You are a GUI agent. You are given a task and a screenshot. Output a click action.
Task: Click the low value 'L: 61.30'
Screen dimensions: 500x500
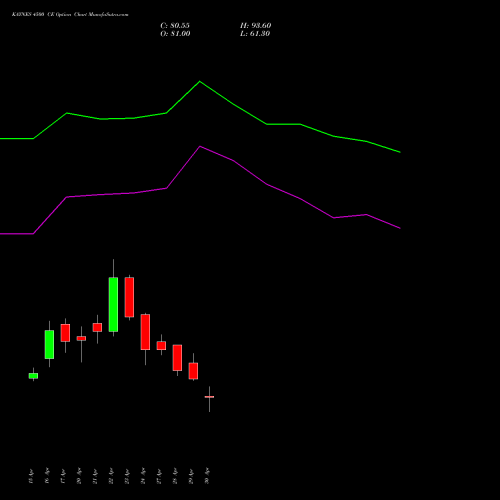coord(255,33)
